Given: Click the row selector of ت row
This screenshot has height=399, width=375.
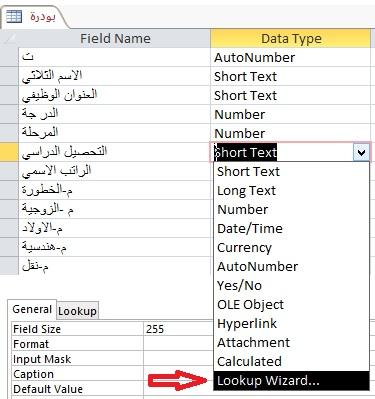Looking at the screenshot, I should pyautogui.click(x=9, y=57).
